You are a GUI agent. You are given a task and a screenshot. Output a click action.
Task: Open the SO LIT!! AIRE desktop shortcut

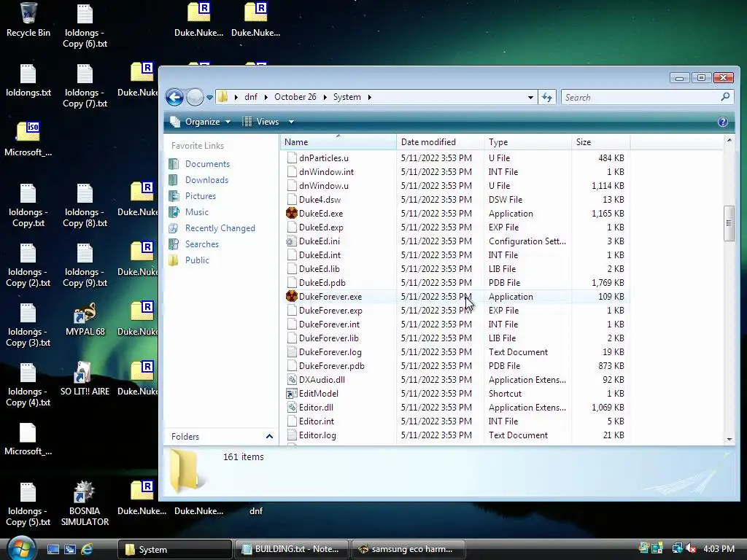[x=85, y=379]
